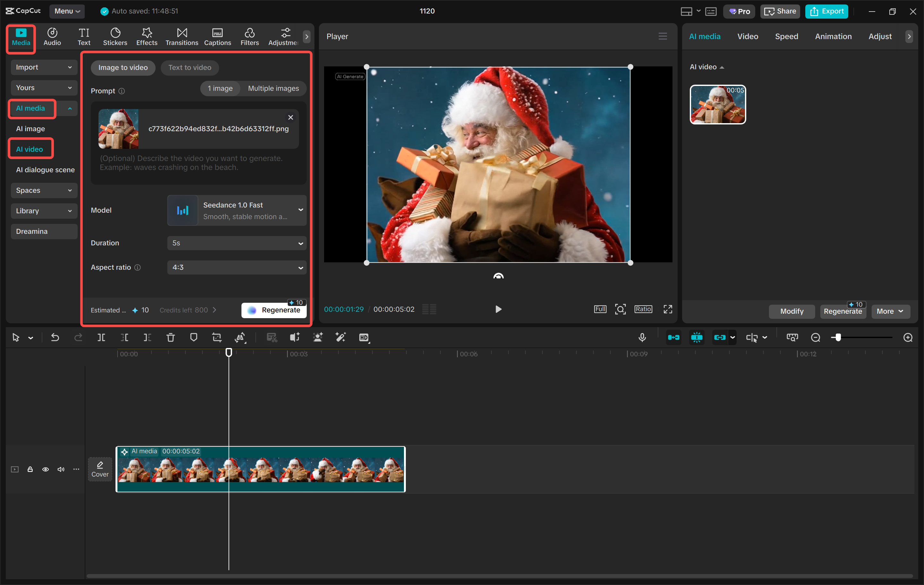Click the player crop focus icon
924x585 pixels.
click(x=620, y=309)
